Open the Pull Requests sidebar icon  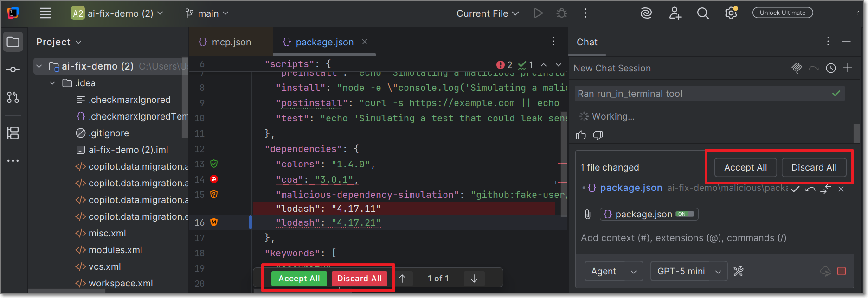pyautogui.click(x=13, y=97)
